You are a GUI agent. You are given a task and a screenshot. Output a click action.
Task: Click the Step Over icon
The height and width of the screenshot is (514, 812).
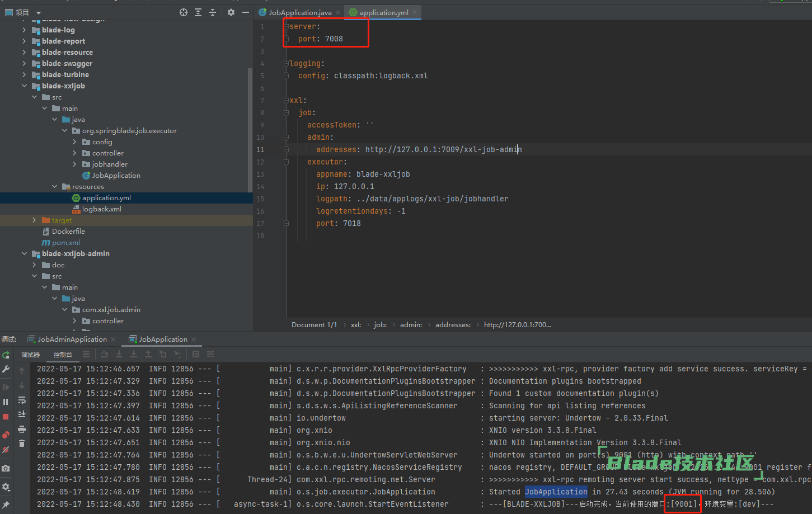(105, 354)
